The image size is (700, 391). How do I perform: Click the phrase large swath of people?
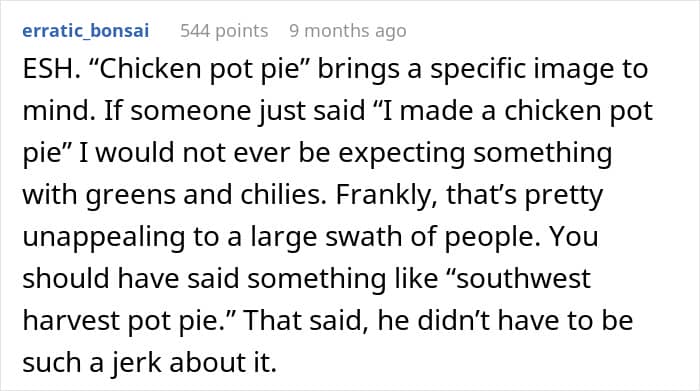(x=392, y=237)
